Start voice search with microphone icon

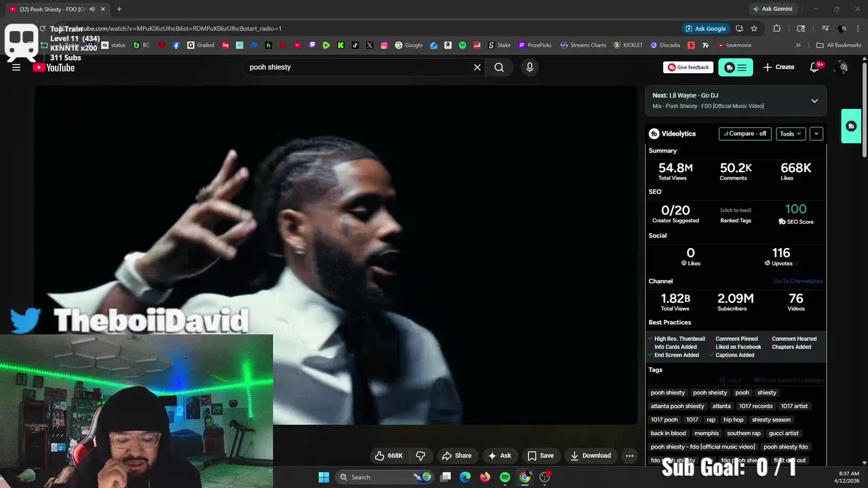click(x=530, y=67)
